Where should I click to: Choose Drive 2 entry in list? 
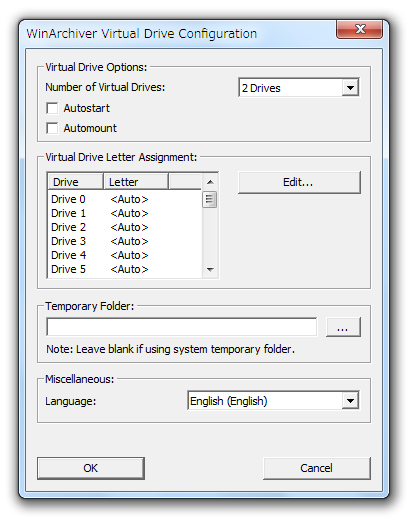point(125,227)
